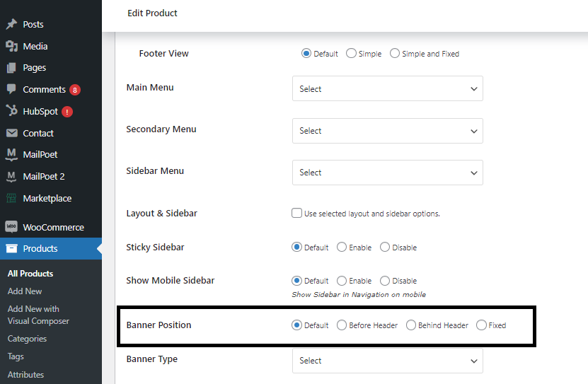588x384 pixels.
Task: Click the HubSpot red alert badge
Action: coord(67,112)
